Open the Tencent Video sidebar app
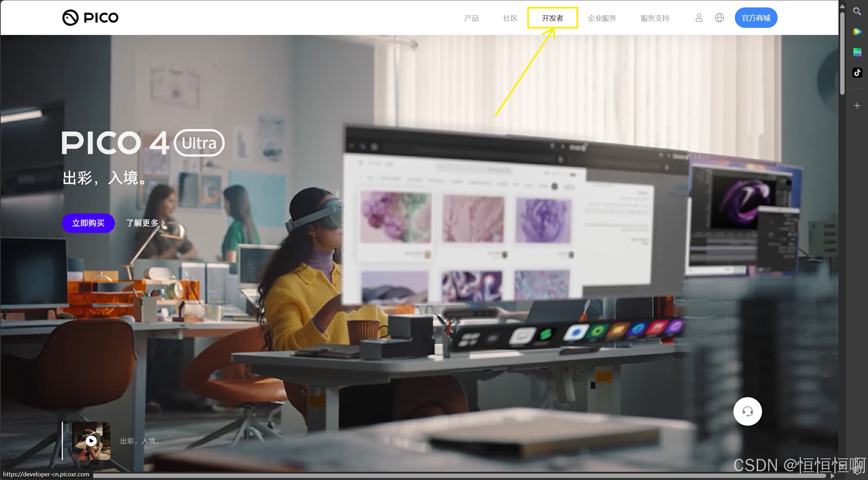The width and height of the screenshot is (868, 480). [857, 32]
